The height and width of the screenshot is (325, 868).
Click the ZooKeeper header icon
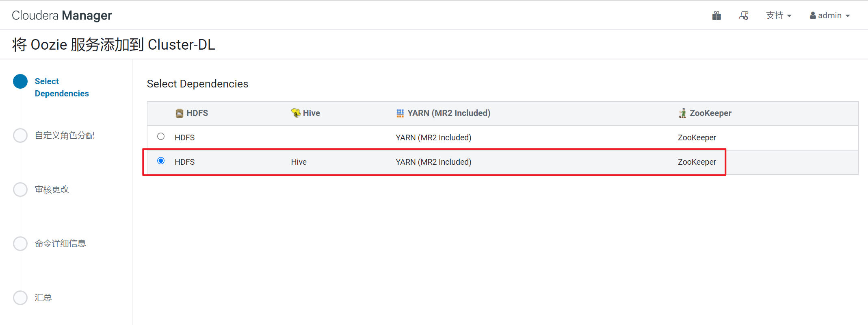point(682,113)
